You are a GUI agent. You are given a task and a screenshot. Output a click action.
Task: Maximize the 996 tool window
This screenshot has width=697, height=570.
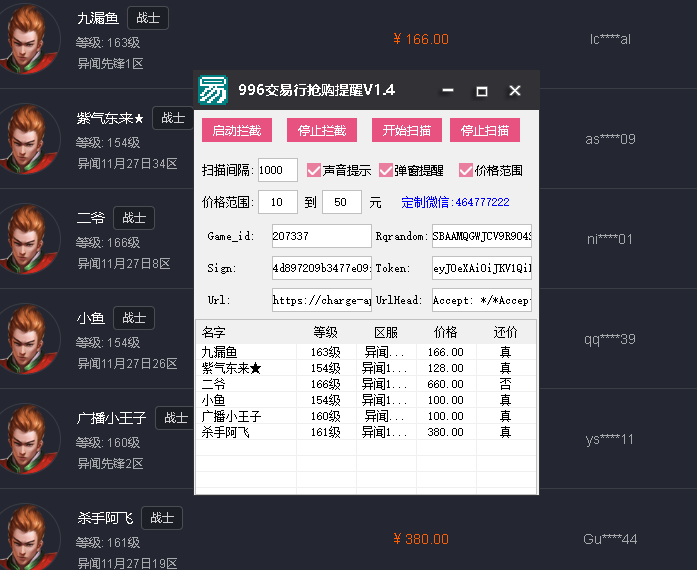481,91
